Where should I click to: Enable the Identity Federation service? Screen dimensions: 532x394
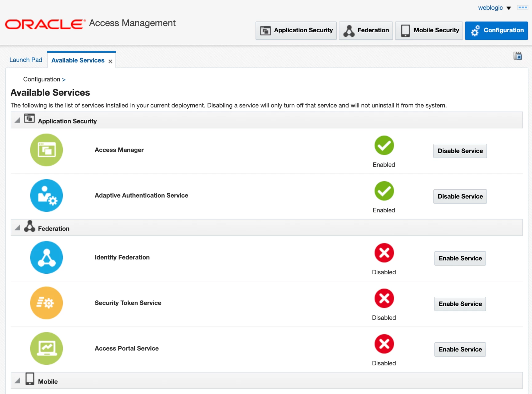click(460, 258)
